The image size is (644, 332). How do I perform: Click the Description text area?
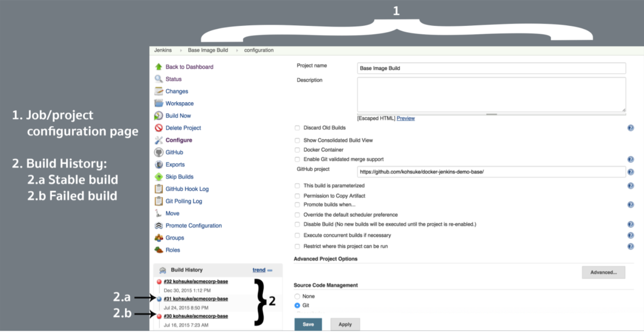[492, 95]
